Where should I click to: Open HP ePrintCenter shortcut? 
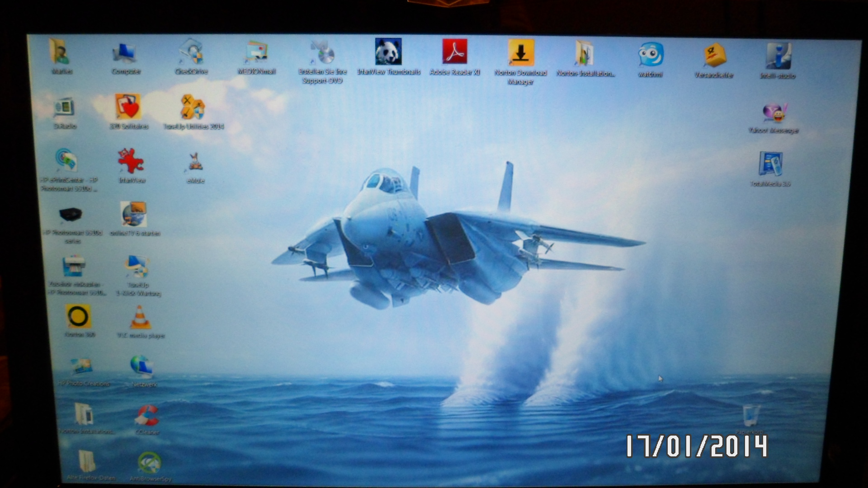pos(68,169)
